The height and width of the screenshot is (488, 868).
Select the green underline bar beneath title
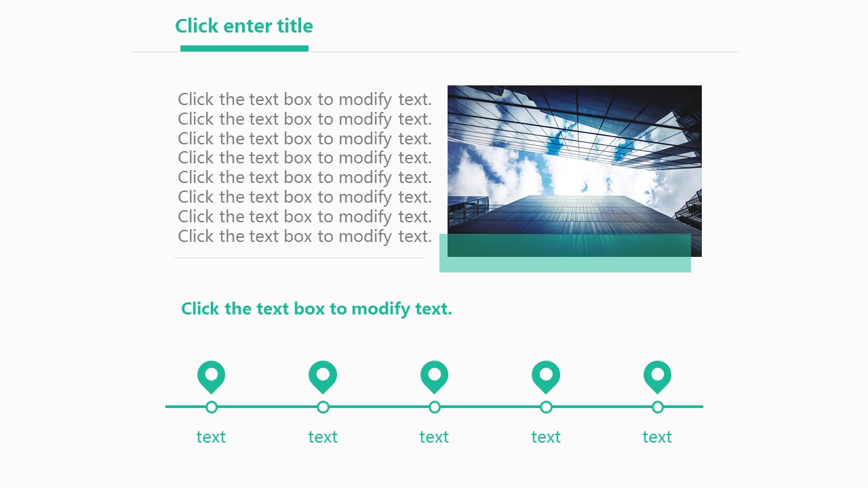pos(244,48)
